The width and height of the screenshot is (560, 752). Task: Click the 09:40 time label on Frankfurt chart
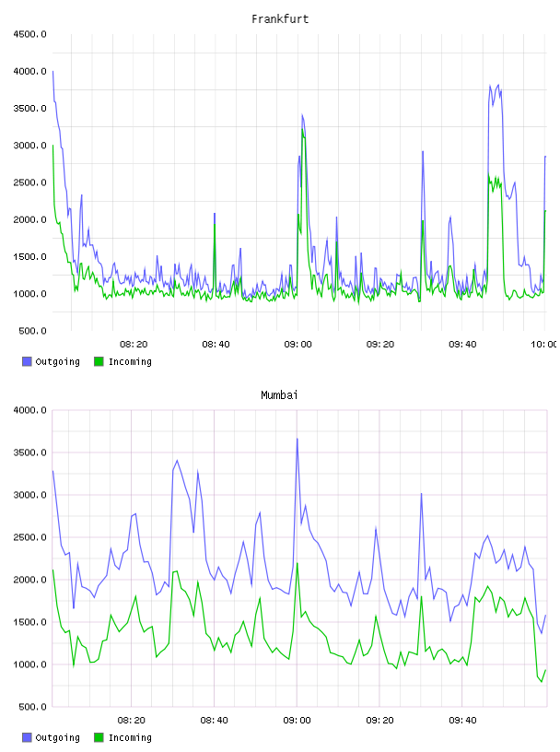click(x=462, y=345)
